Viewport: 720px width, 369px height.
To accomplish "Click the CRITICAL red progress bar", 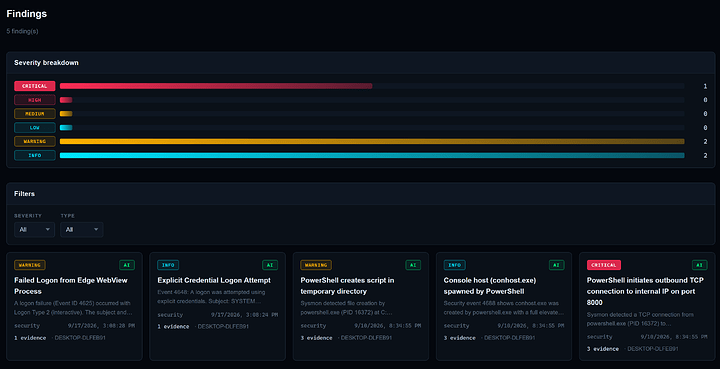I will (x=216, y=86).
